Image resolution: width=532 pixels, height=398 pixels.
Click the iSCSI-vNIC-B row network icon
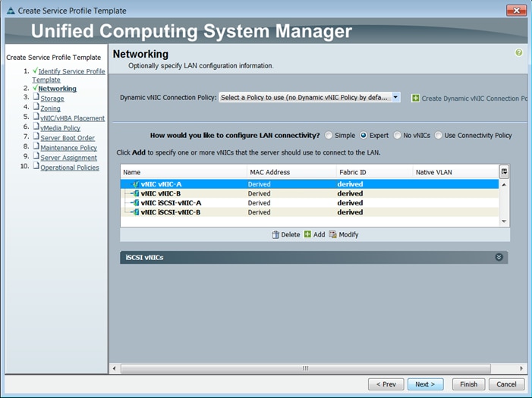point(136,212)
